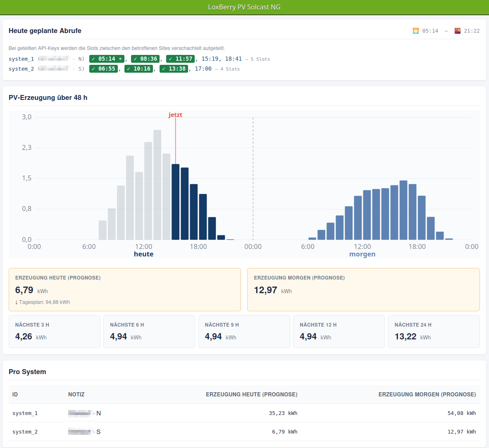Click the system_1 row in Pro System table
489x448 pixels.
244,413
